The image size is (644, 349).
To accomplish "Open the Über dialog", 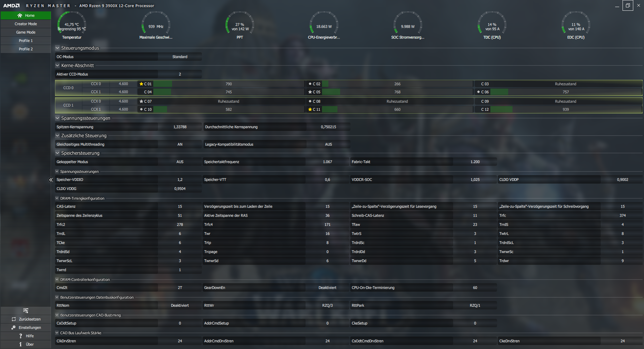I will coord(26,344).
